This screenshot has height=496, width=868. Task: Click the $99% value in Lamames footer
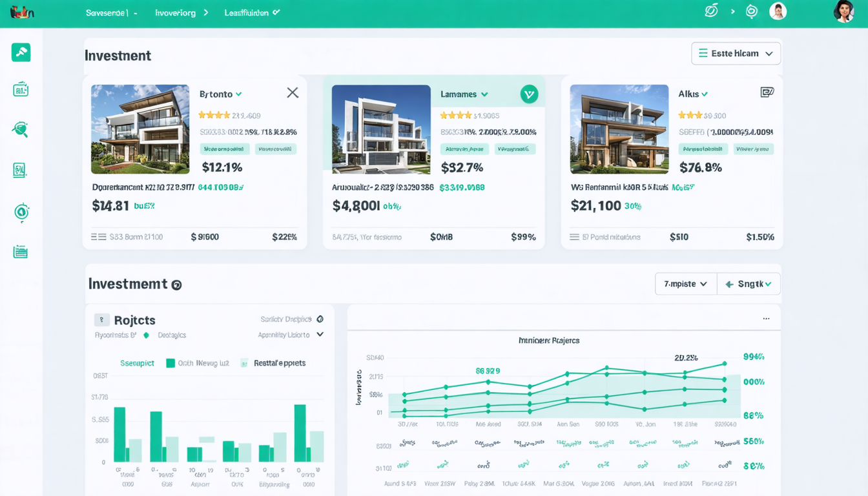523,237
